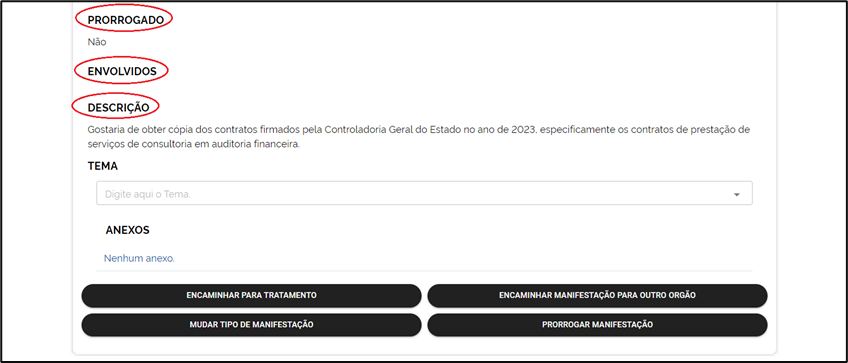Select the ENVOLVIDOS section heading
This screenshot has width=848, height=363.
coord(122,71)
